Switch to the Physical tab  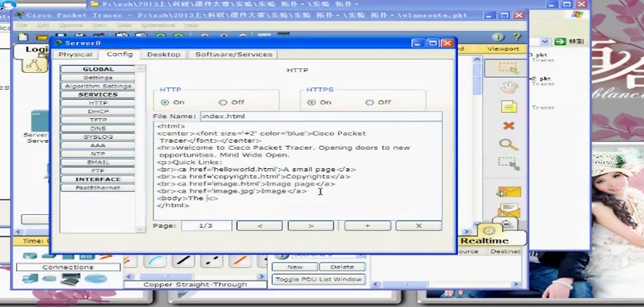[75, 54]
